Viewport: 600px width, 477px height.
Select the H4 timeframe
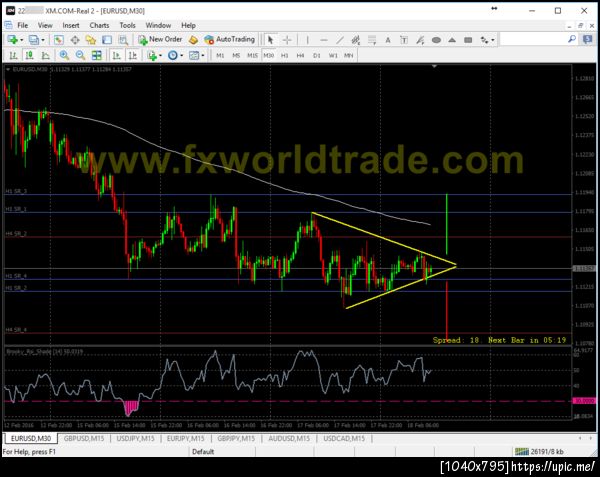[300, 56]
